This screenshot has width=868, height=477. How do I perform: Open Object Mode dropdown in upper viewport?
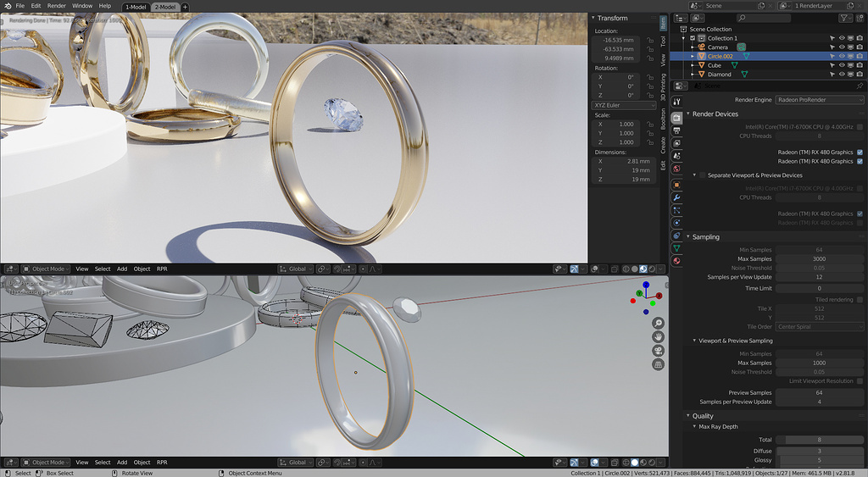(x=46, y=269)
